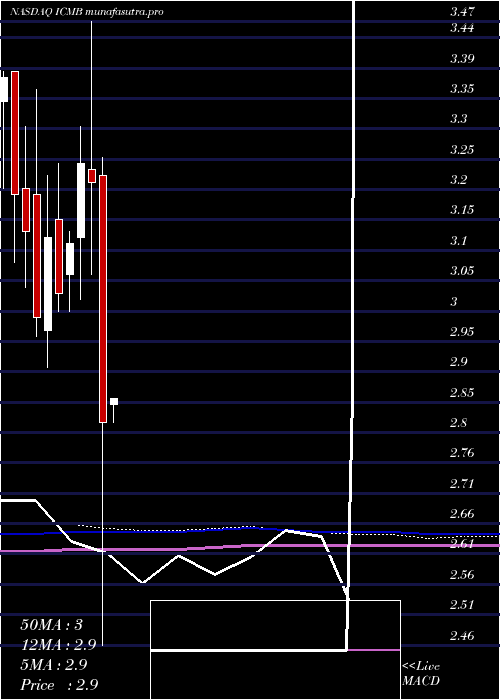Click the 2.66 price axis label
The width and height of the screenshot is (500, 700).
462,514
